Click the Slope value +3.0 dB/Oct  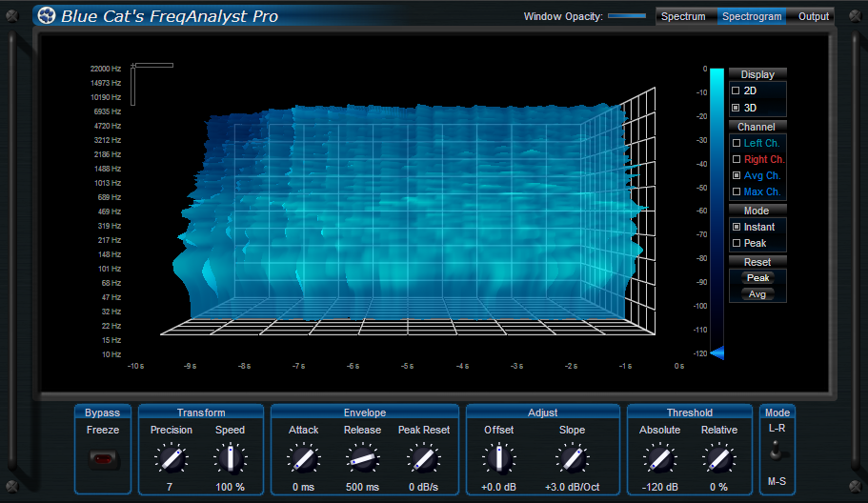click(572, 487)
